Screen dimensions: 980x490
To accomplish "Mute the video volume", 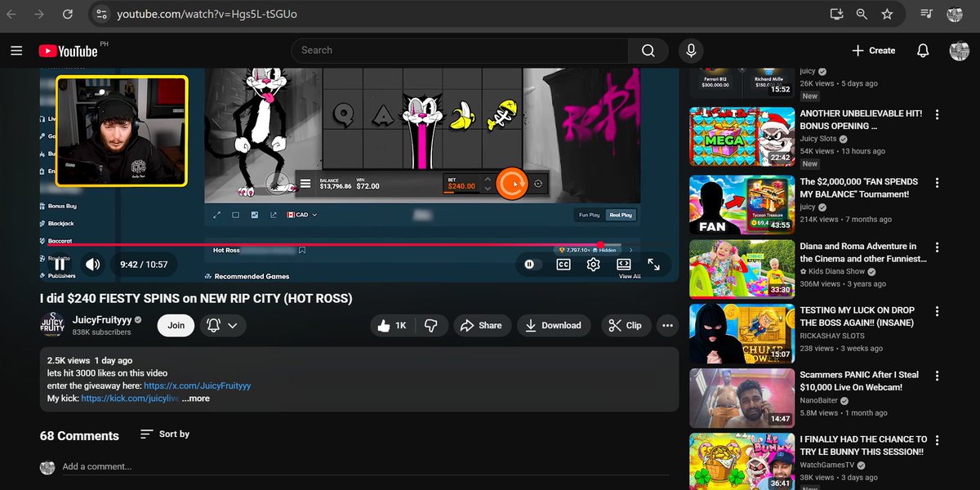I will click(x=93, y=265).
